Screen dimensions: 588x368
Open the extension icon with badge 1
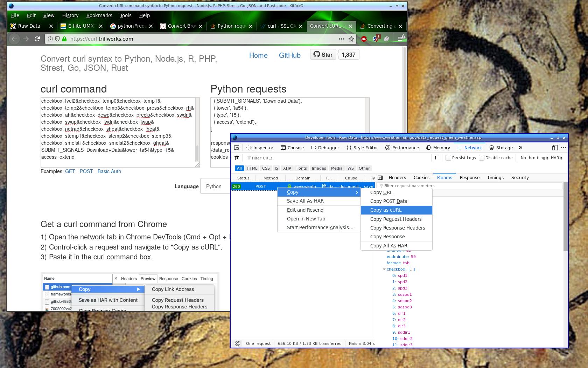coord(376,39)
